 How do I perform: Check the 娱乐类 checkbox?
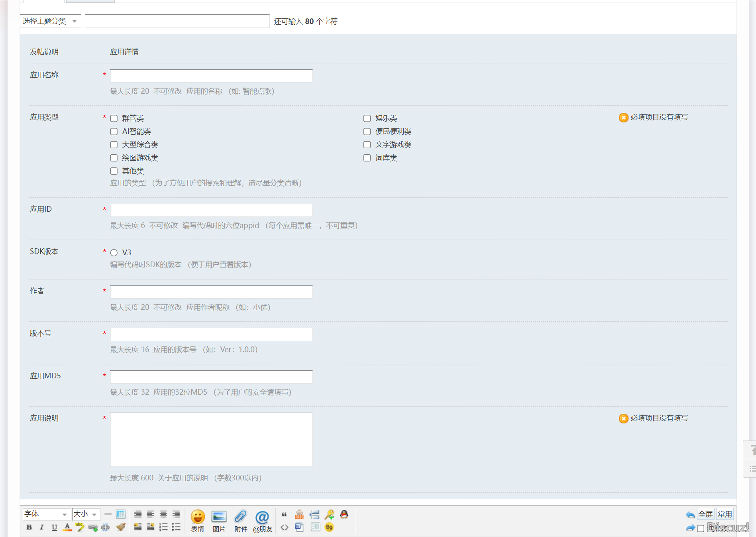[367, 118]
